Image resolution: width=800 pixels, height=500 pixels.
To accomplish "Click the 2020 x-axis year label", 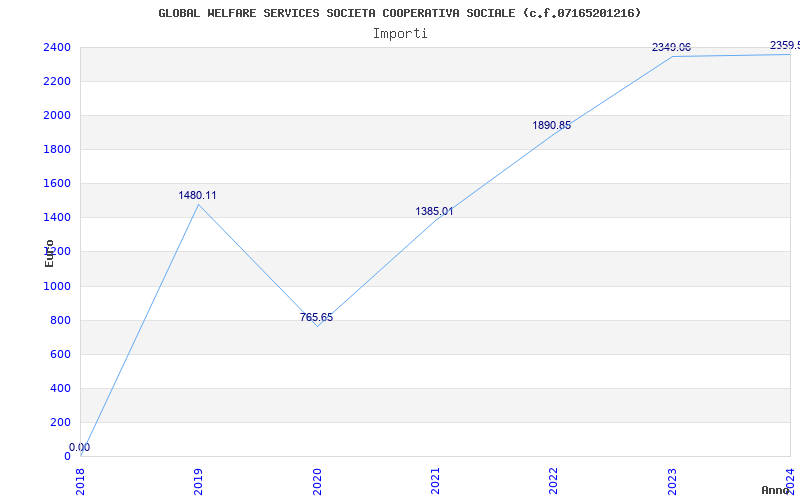I will tap(317, 481).
